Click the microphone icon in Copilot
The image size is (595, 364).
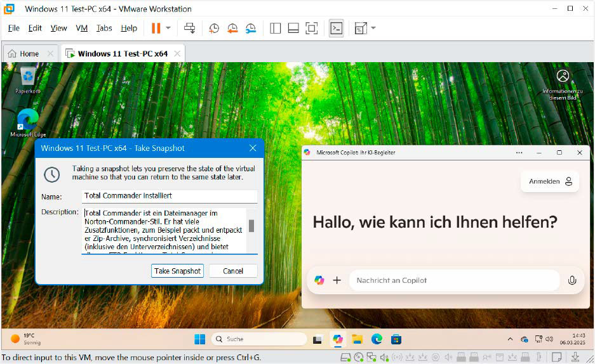[572, 280]
